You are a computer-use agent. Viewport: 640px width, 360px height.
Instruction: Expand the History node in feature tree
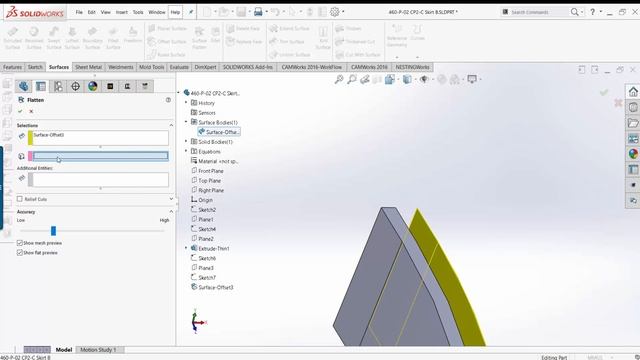[x=186, y=103]
